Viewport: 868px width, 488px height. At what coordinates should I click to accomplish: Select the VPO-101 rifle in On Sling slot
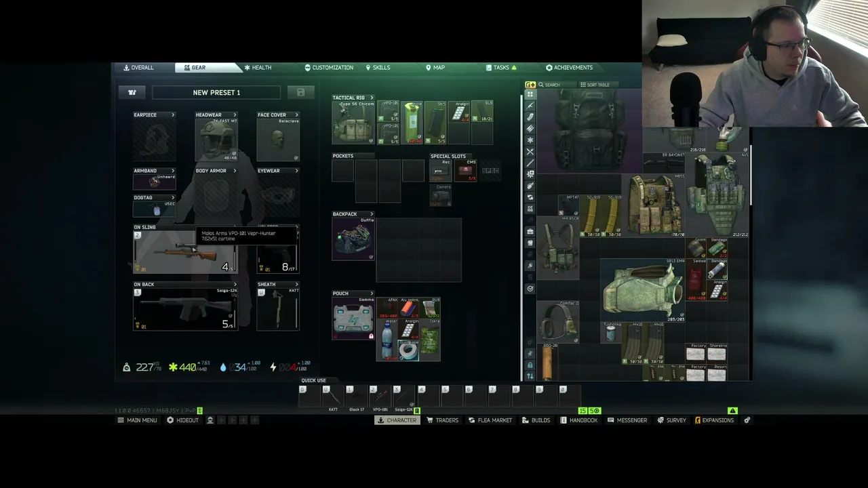pos(184,252)
